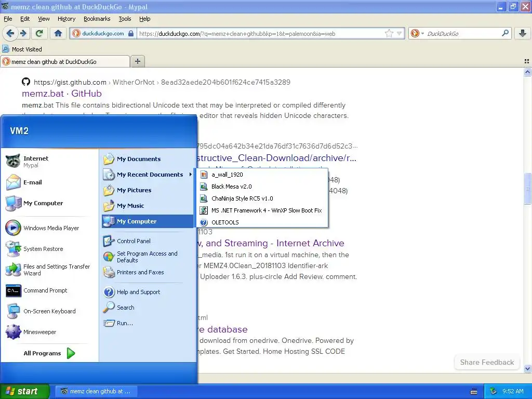Open recent ChaNinja Style RC5 v1.0
This screenshot has width=532, height=399.
point(262,198)
